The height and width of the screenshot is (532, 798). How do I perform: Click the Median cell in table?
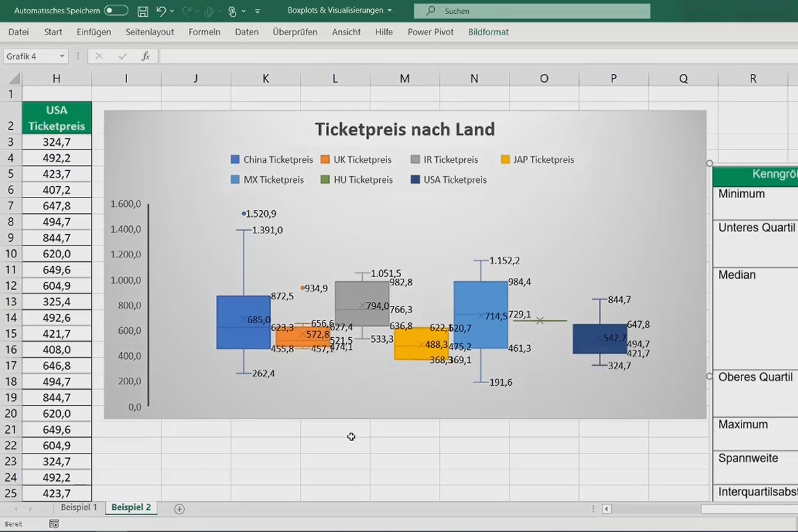tap(755, 319)
